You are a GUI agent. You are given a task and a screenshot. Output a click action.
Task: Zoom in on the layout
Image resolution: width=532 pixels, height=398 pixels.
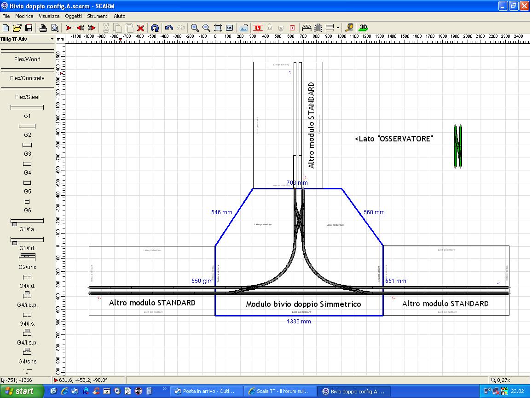(x=195, y=28)
